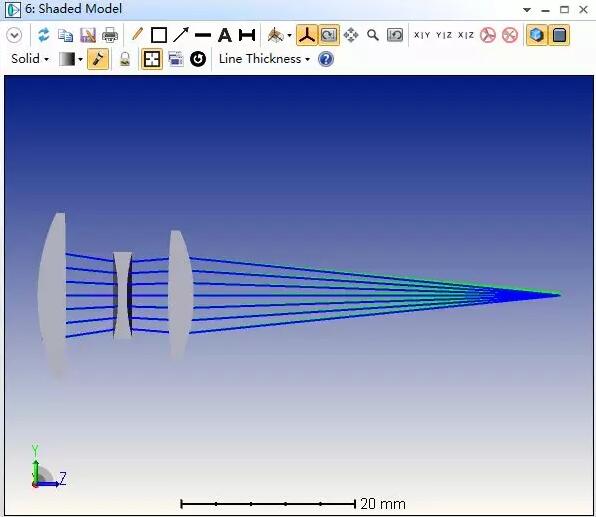Expand the settings chevron at toolbar start
Image resolution: width=596 pixels, height=517 pixels.
click(14, 35)
